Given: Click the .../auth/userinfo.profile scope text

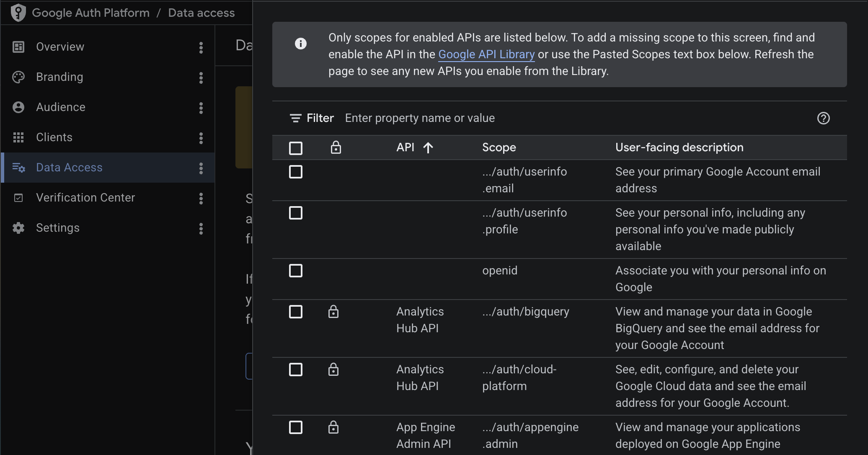Looking at the screenshot, I should [524, 221].
